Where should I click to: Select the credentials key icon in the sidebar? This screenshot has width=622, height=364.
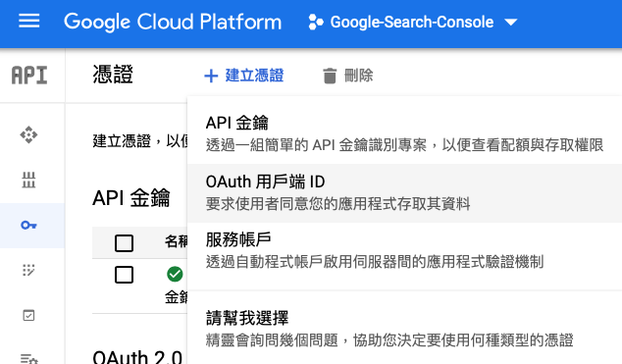coord(28,226)
